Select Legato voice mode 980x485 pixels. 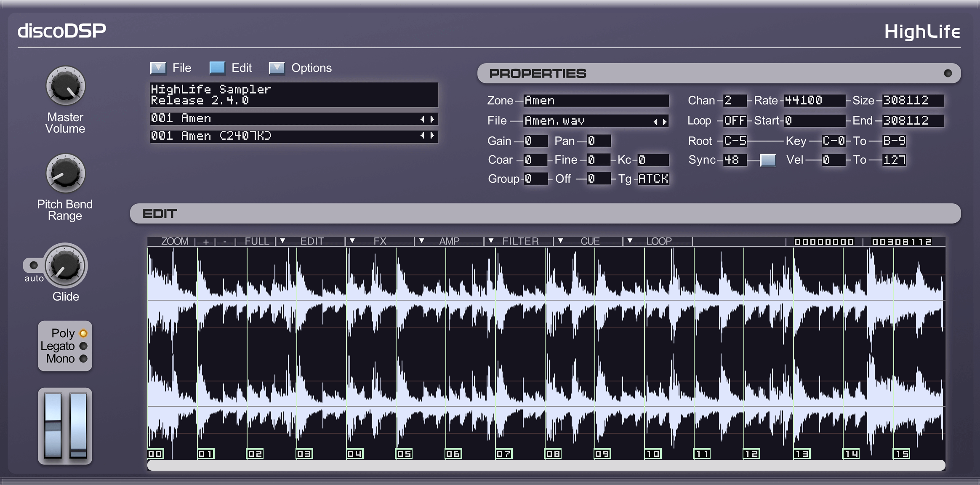click(x=83, y=346)
